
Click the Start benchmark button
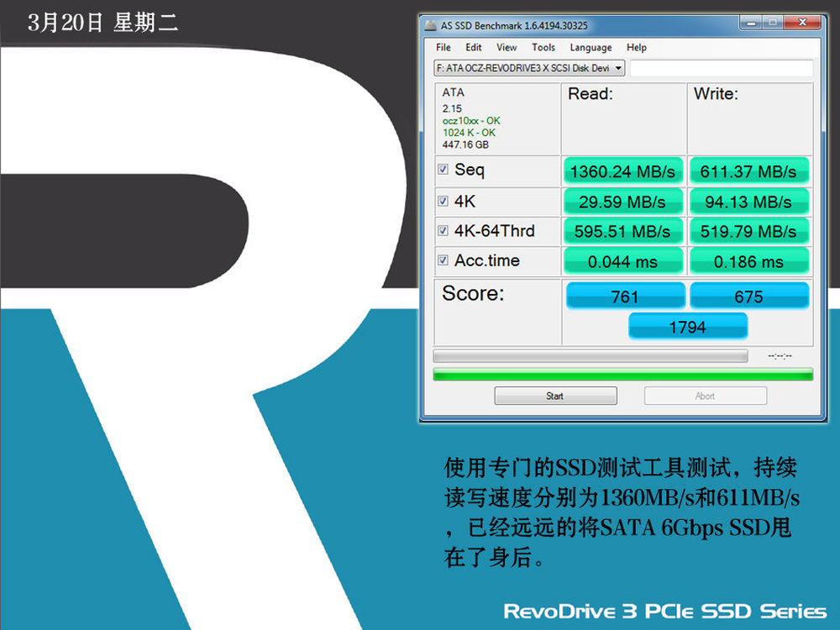[x=555, y=396]
